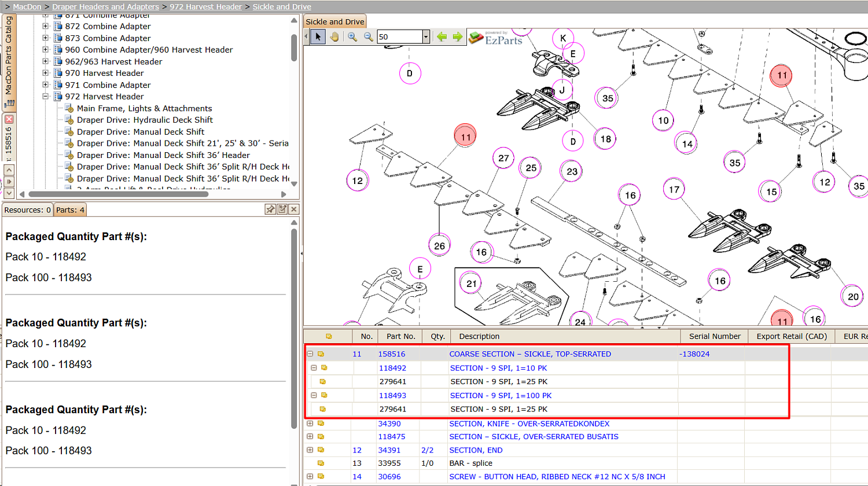Open Draper Headers and Adapters breadcrumb
This screenshot has height=486, width=868.
105,7
